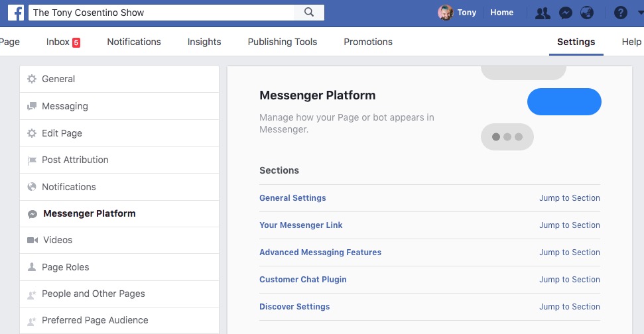Select Messenger Platform in settings sidebar
The height and width of the screenshot is (334, 644).
(x=119, y=214)
